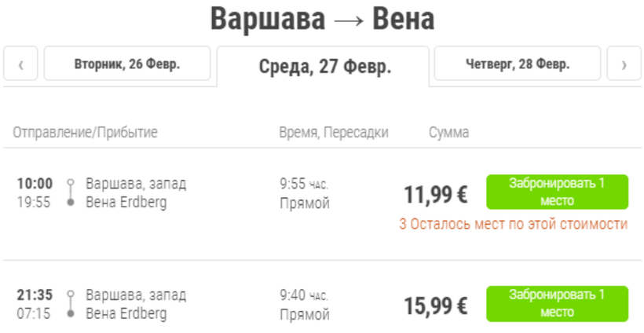Click the 21:35 departure time
The image size is (644, 333).
click(35, 295)
